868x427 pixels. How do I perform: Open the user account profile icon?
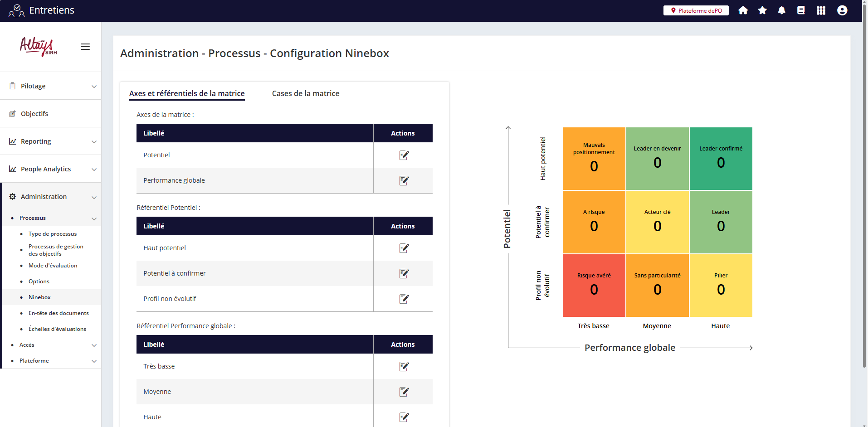click(842, 10)
